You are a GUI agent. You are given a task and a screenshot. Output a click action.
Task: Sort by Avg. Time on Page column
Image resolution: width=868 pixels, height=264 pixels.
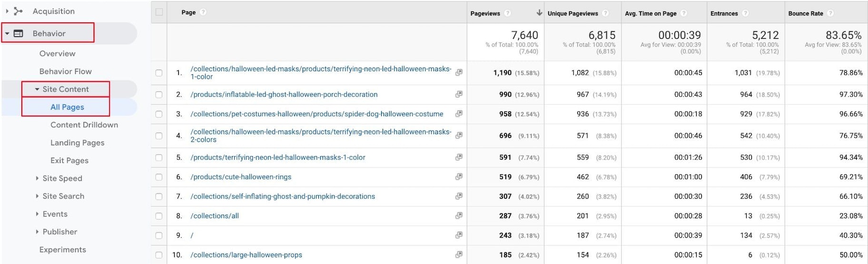[x=650, y=13]
